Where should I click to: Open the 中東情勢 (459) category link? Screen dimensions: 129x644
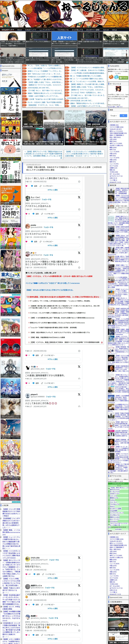(114, 125)
